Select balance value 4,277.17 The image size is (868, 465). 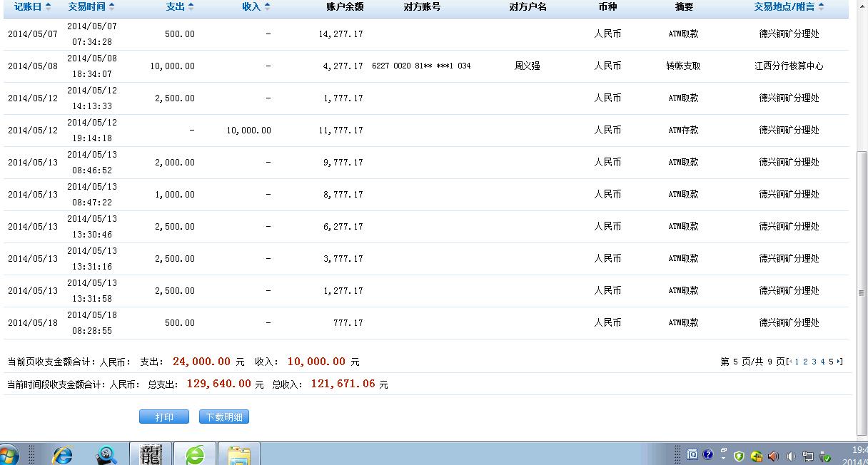point(343,66)
